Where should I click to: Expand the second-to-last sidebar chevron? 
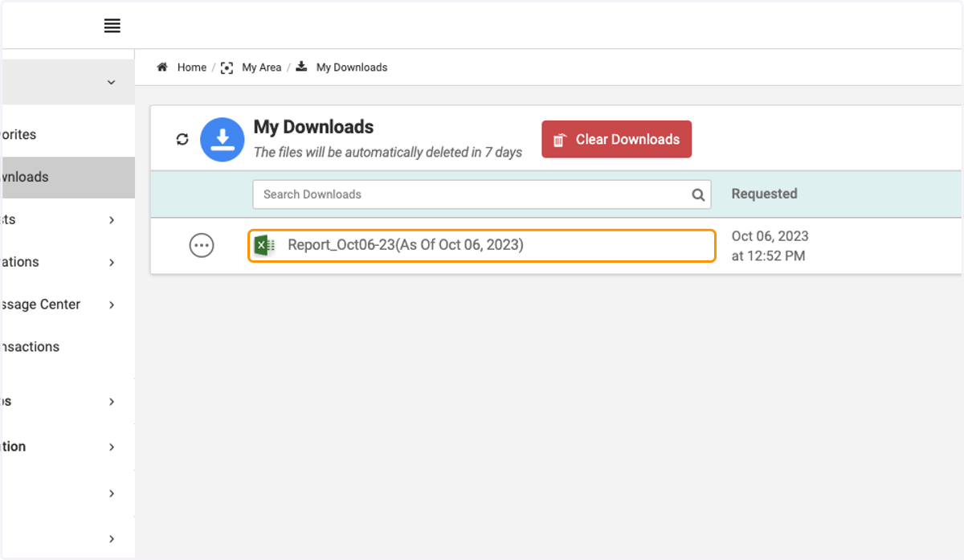pos(112,493)
